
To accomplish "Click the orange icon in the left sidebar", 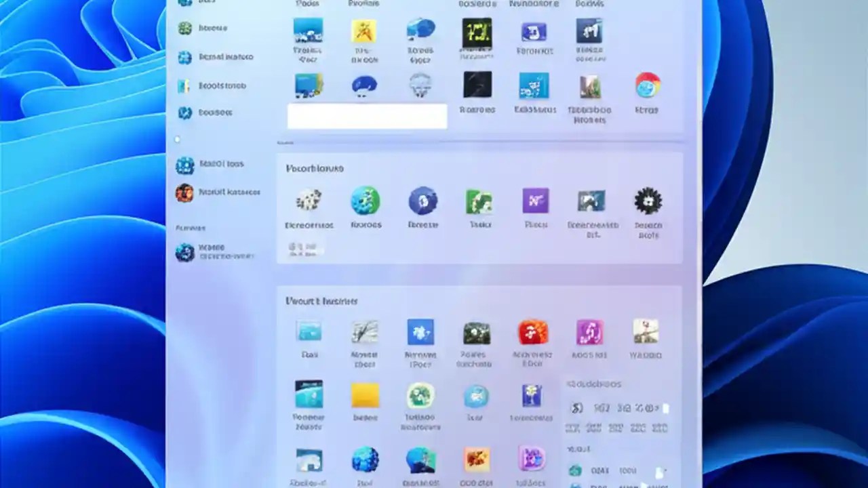I will click(184, 192).
